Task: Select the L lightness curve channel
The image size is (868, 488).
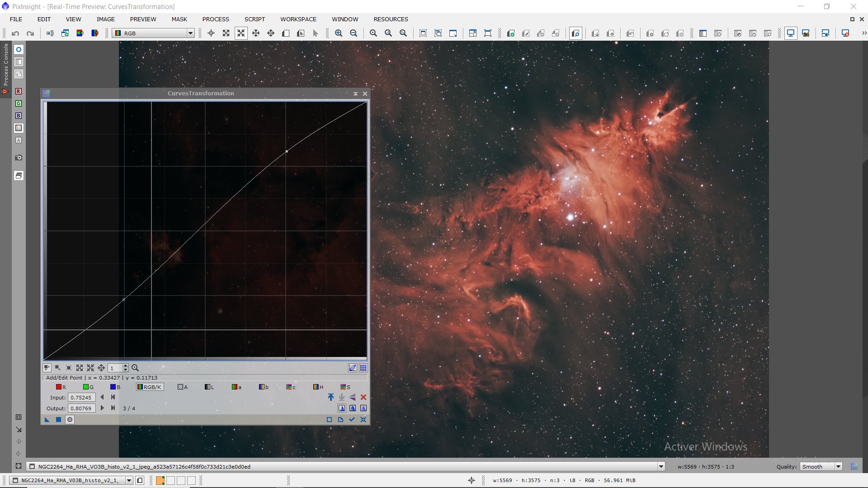Action: click(x=209, y=387)
